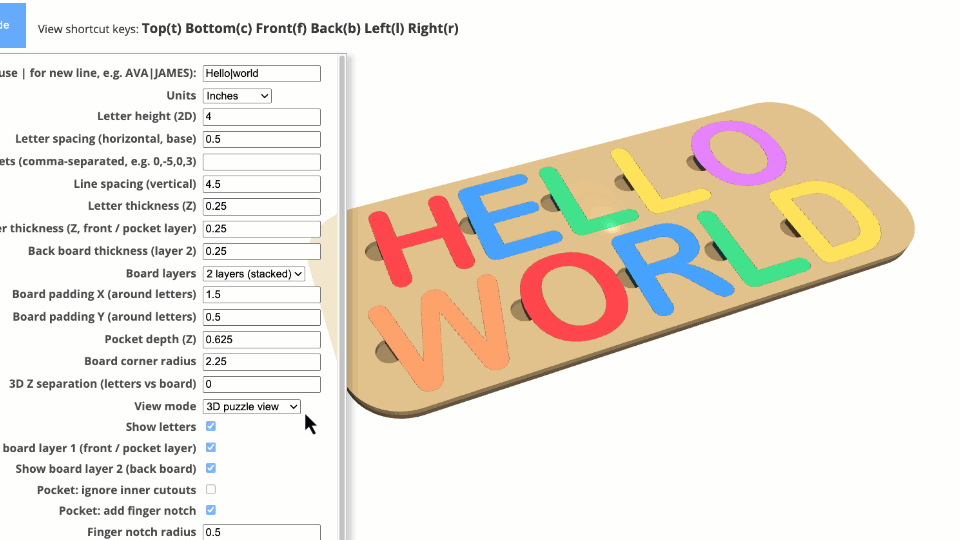960x540 pixels.
Task: Click the blue button at top-left corner
Action: (x=12, y=25)
